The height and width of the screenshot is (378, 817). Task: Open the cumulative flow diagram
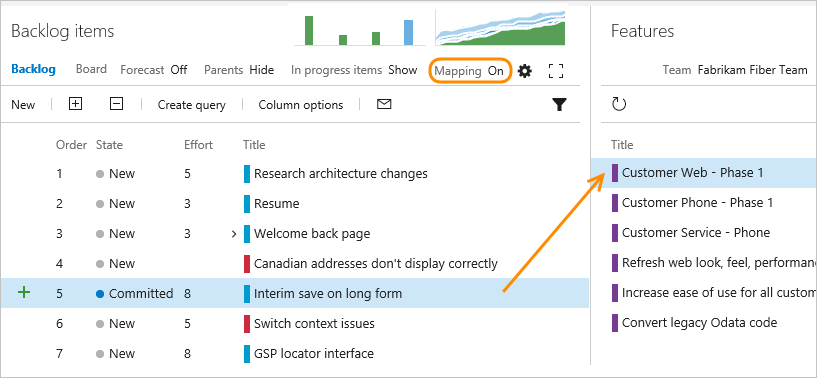(500, 28)
